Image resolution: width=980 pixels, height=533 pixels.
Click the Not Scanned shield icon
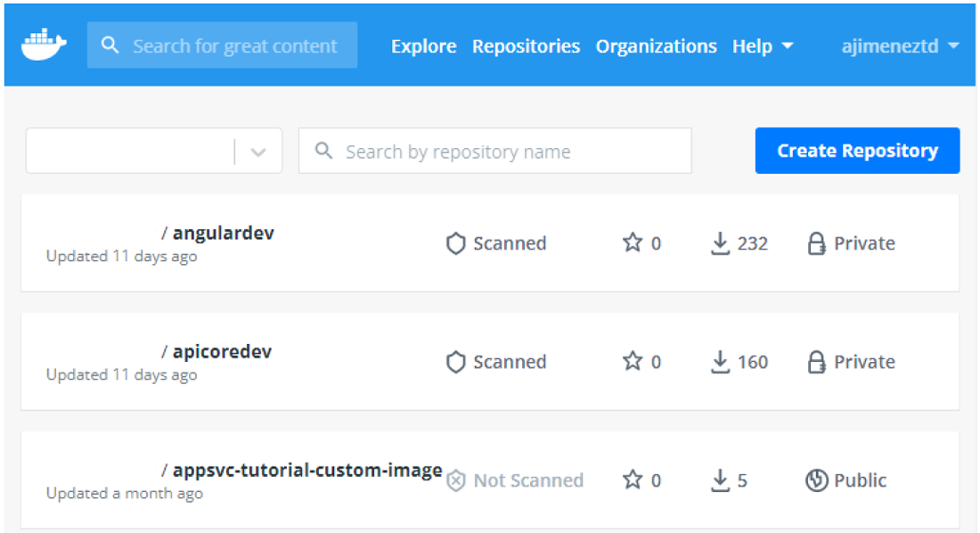pos(456,480)
